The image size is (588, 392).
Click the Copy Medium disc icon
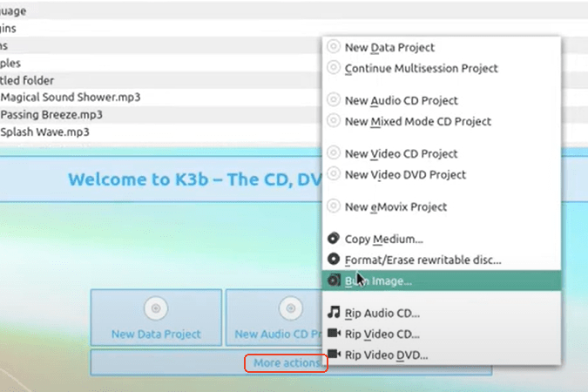pos(334,239)
